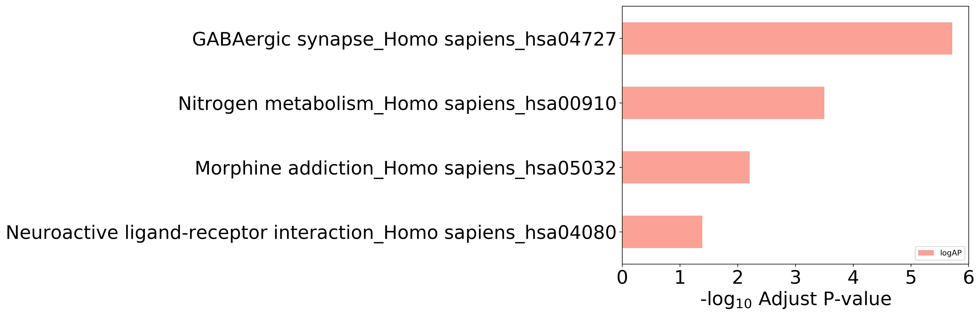This screenshot has width=980, height=315.
Task: Click the x-axis tick label 3
Action: 795,278
